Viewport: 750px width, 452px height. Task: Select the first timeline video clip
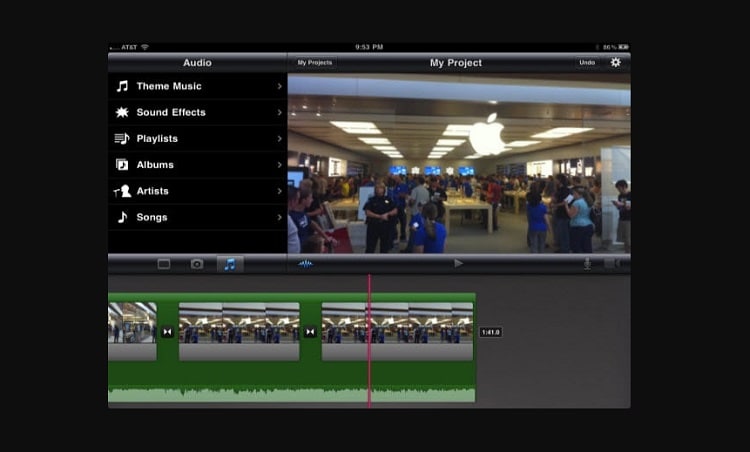pyautogui.click(x=132, y=331)
